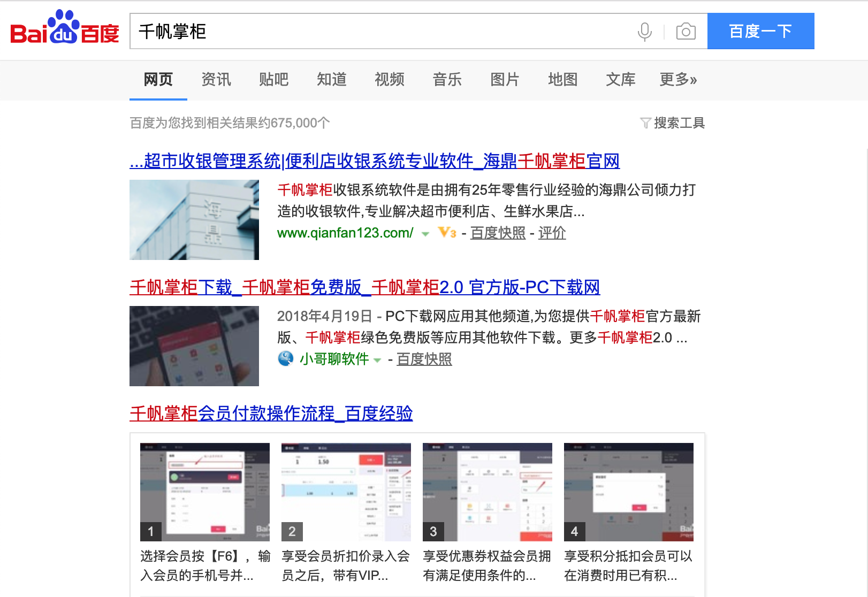Click caption 享受优惠券权益会员拥有满足使用条件的
The height and width of the screenshot is (597, 868).
coord(487,566)
